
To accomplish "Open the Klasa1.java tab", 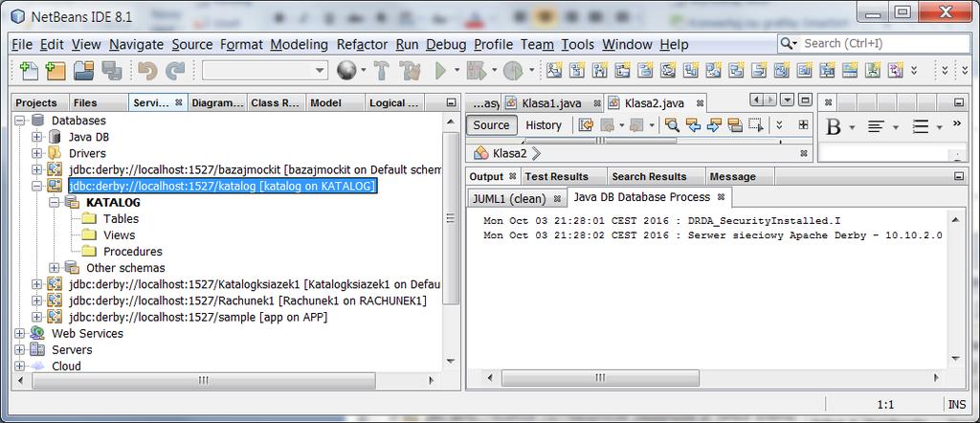I will pyautogui.click(x=552, y=103).
